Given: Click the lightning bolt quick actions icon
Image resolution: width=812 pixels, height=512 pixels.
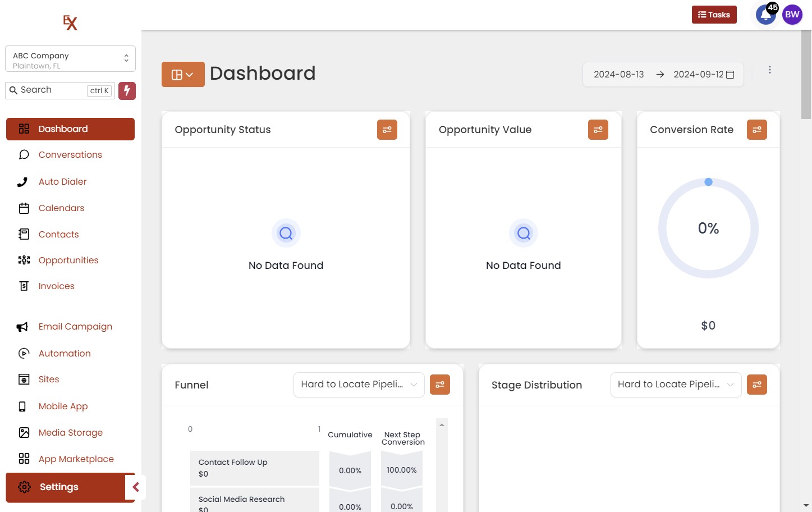Looking at the screenshot, I should point(127,91).
